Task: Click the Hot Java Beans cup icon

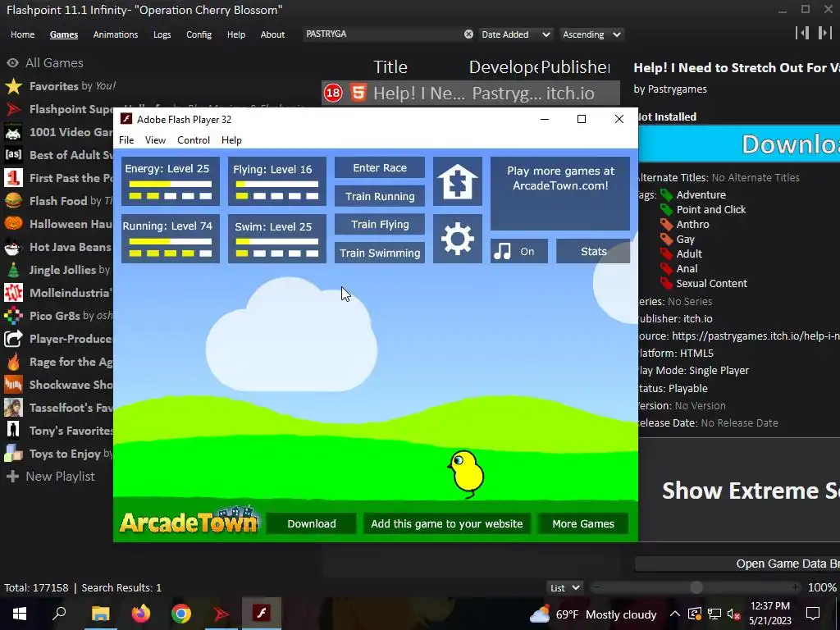Action: [13, 247]
